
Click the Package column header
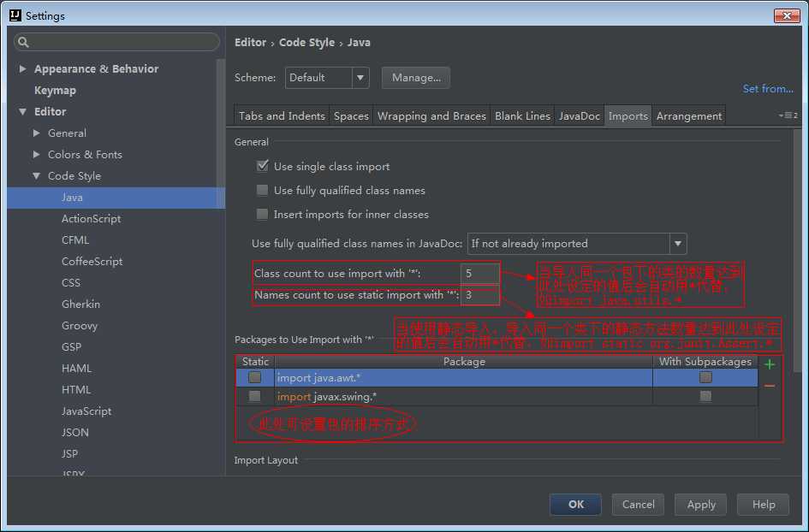tap(464, 362)
